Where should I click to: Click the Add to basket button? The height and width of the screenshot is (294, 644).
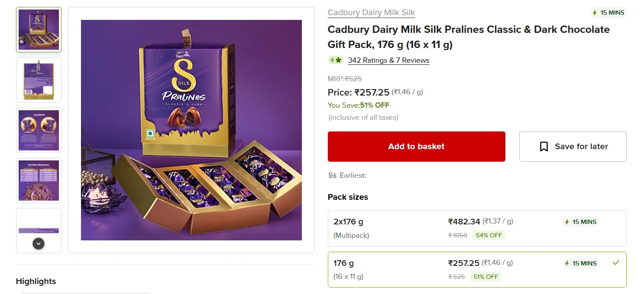[416, 147]
